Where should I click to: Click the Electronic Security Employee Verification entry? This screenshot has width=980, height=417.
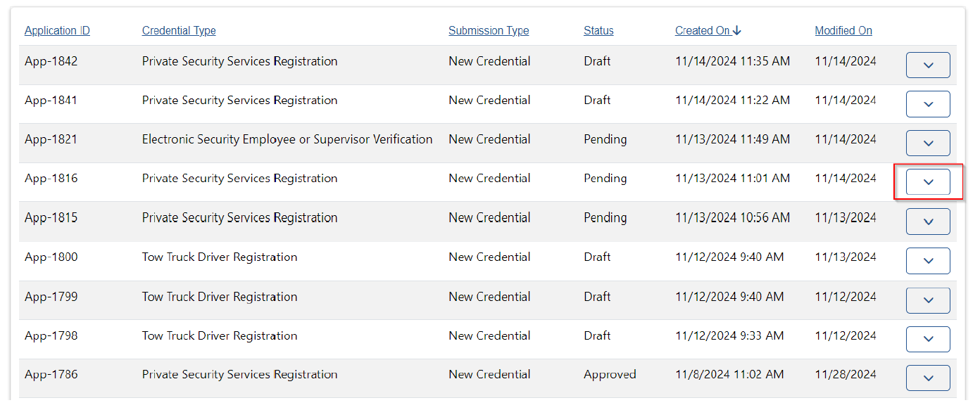click(287, 139)
